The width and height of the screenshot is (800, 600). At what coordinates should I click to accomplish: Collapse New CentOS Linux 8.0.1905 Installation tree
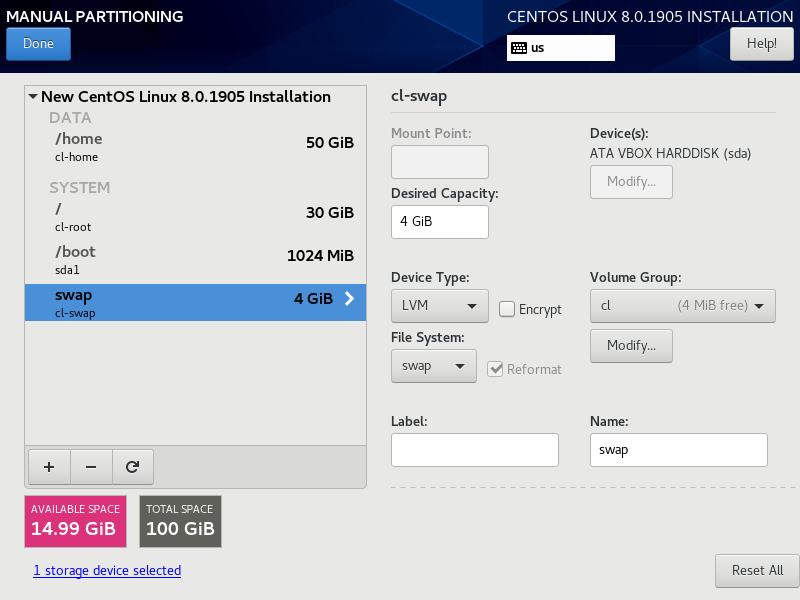[33, 96]
